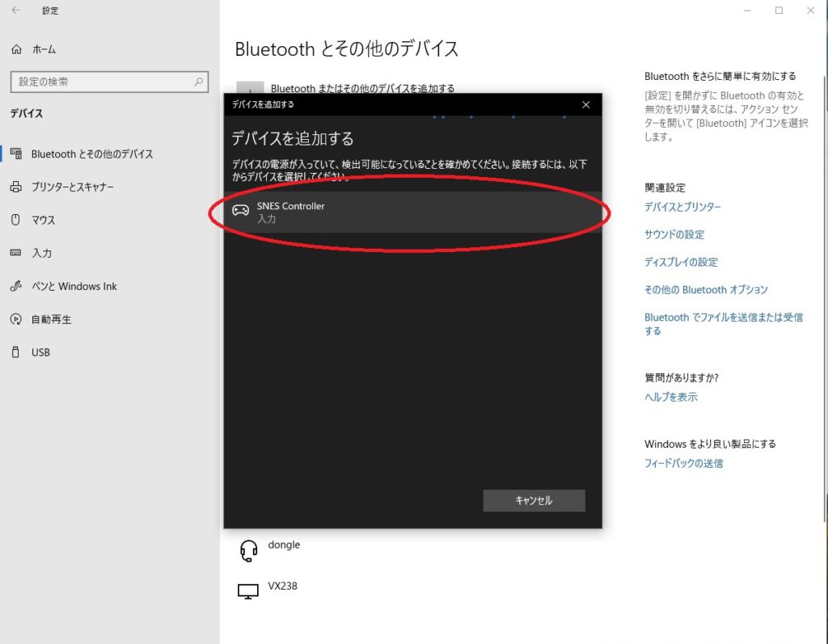Click その他の Bluetooth オプション link
Screen dimensions: 828x644
[x=706, y=289]
